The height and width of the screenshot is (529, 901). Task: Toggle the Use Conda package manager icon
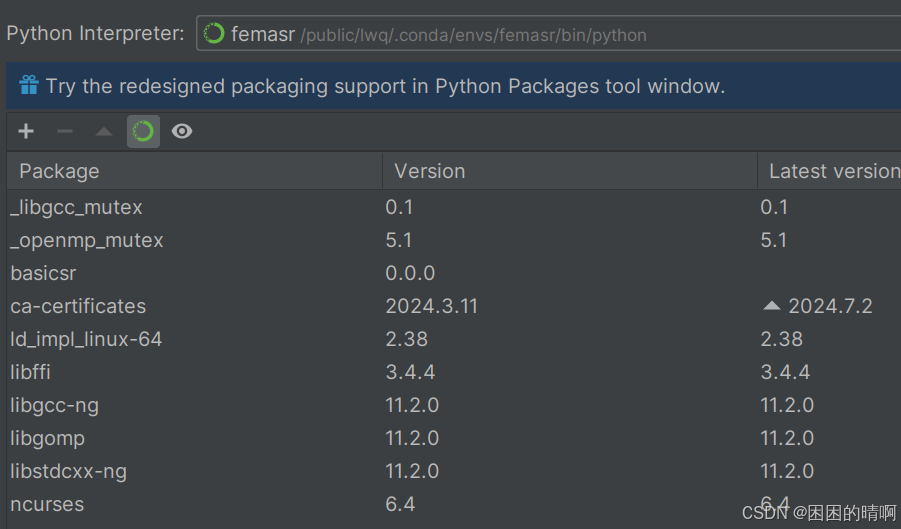click(143, 131)
